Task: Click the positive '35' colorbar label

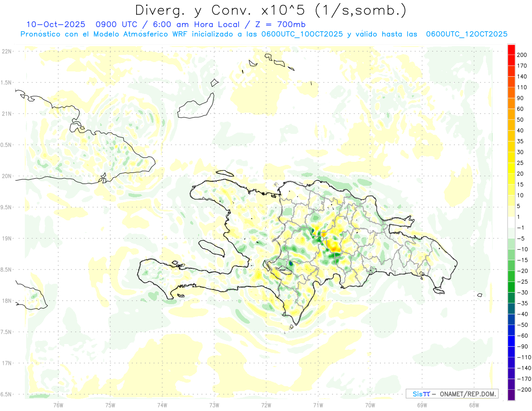Action: (521, 141)
